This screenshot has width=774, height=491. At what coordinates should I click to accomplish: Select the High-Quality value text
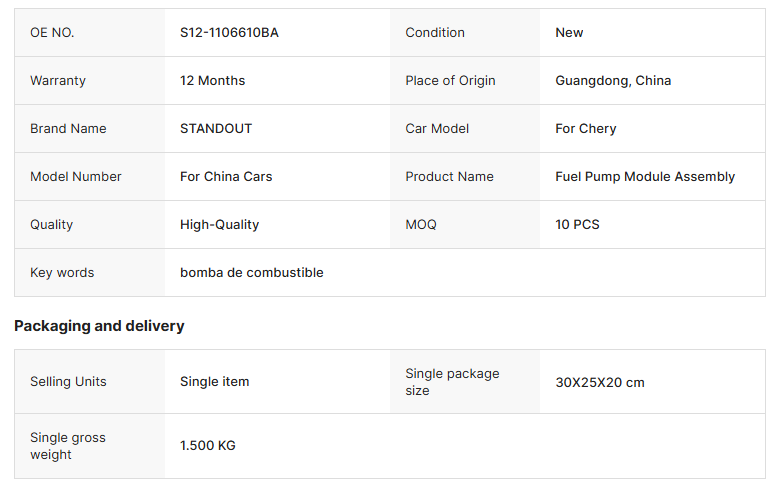(x=219, y=225)
